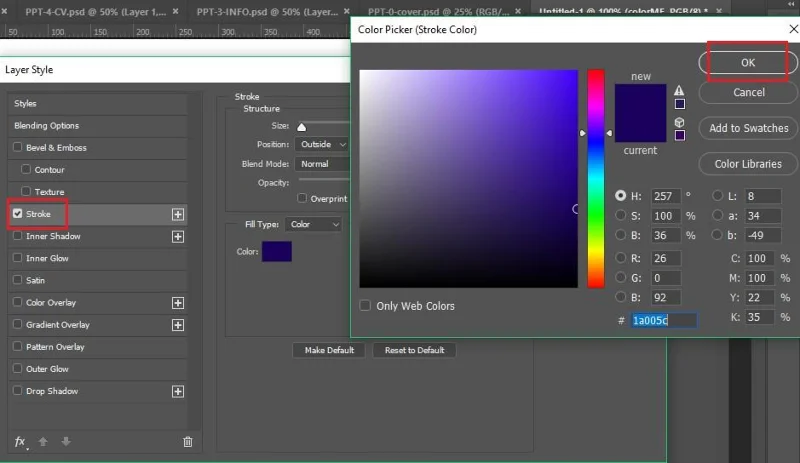Move effect up with the up arrow
The width and height of the screenshot is (800, 463).
click(43, 442)
